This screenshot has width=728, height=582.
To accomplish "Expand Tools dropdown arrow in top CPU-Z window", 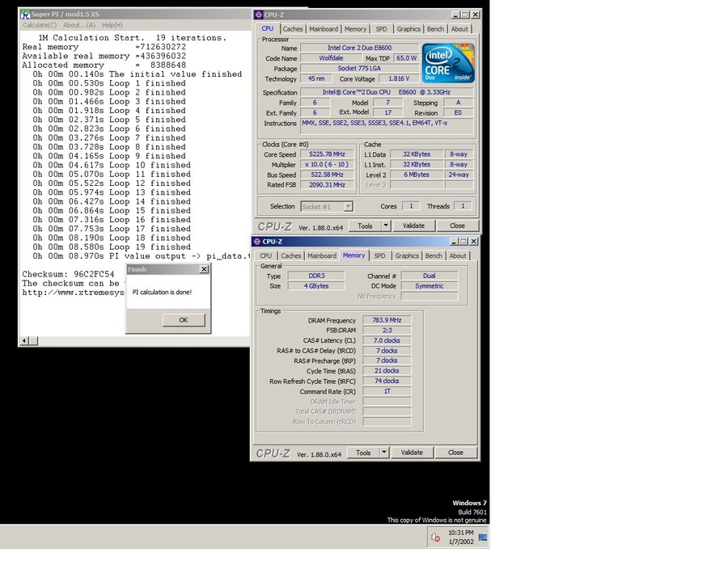I will click(x=385, y=226).
